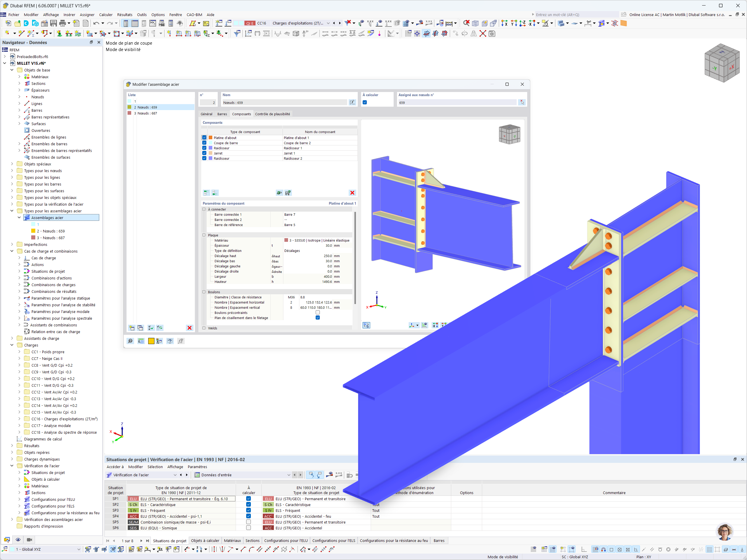The height and width of the screenshot is (560, 747).
Task: Open the Résultats menu
Action: coord(125,15)
